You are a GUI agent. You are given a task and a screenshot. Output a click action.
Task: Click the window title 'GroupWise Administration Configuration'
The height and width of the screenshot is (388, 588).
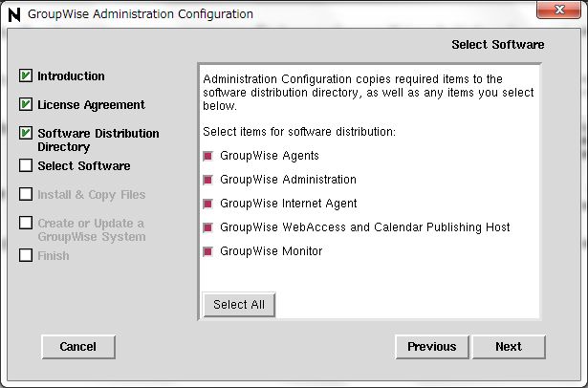pos(141,14)
